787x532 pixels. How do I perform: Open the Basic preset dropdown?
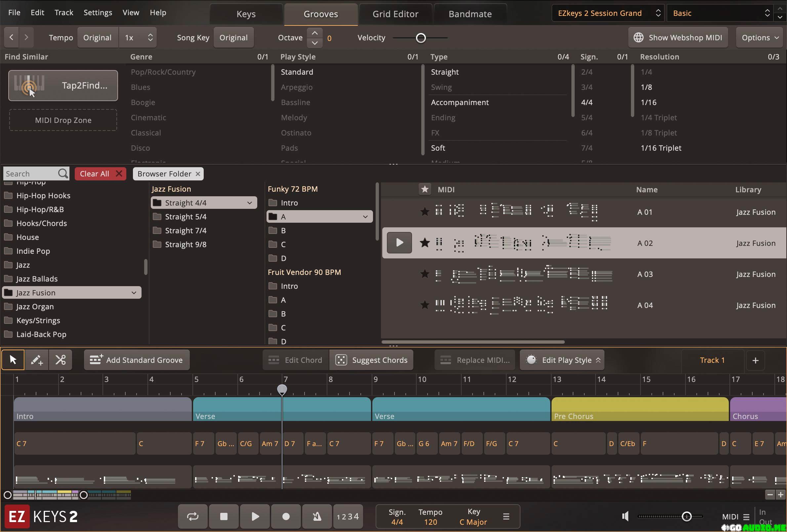720,13
